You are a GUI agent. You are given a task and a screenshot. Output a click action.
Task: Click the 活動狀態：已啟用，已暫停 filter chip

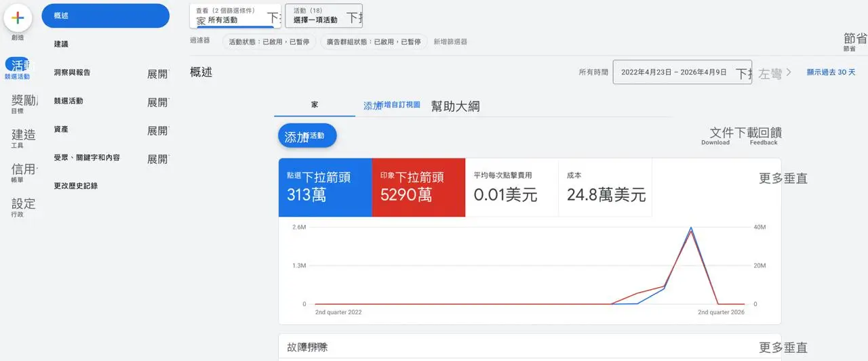tap(269, 42)
